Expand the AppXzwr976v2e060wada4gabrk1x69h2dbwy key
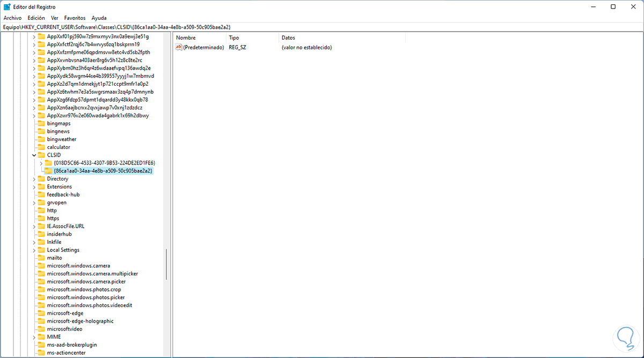Viewport: 644px width, 358px height. pyautogui.click(x=34, y=116)
